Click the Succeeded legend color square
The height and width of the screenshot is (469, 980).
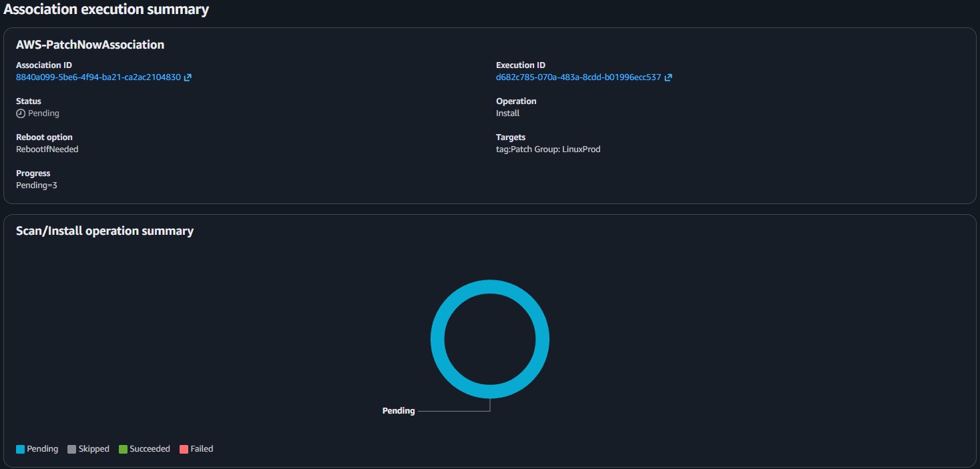122,448
